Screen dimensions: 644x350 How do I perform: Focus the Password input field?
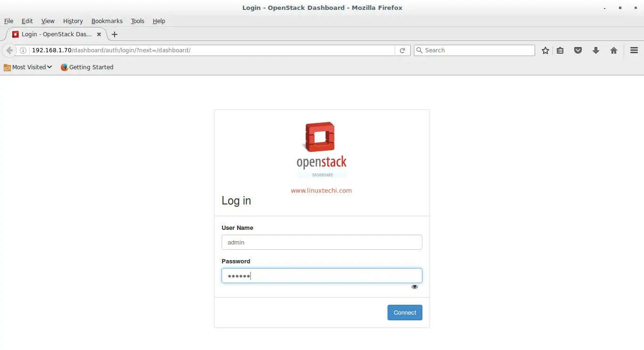coord(322,276)
